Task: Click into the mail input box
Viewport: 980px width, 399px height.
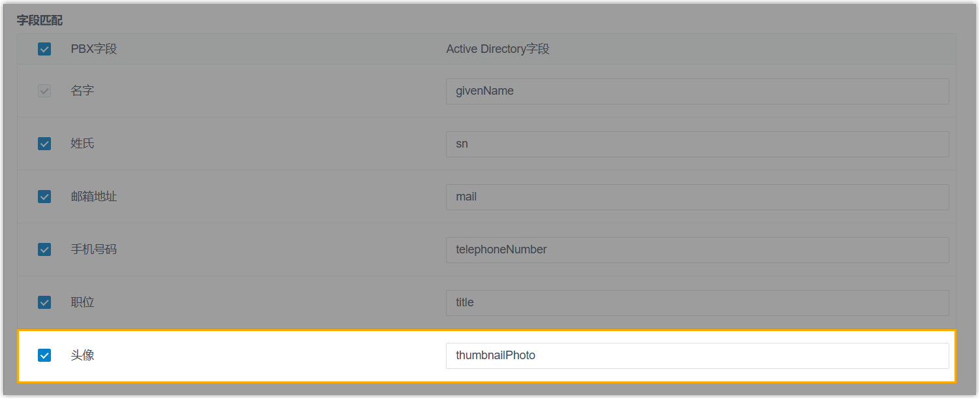Action: pos(697,197)
